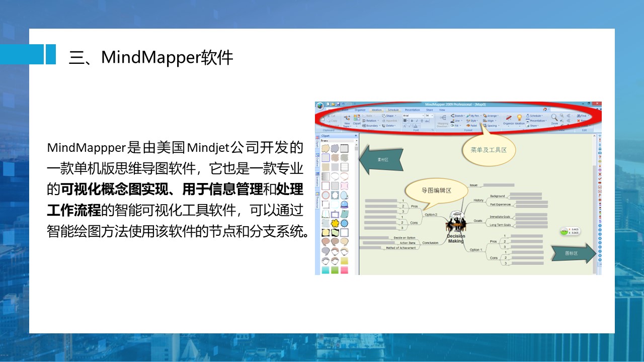Pick the pink square clipart swatch
The height and width of the screenshot is (362, 644).
(344, 270)
